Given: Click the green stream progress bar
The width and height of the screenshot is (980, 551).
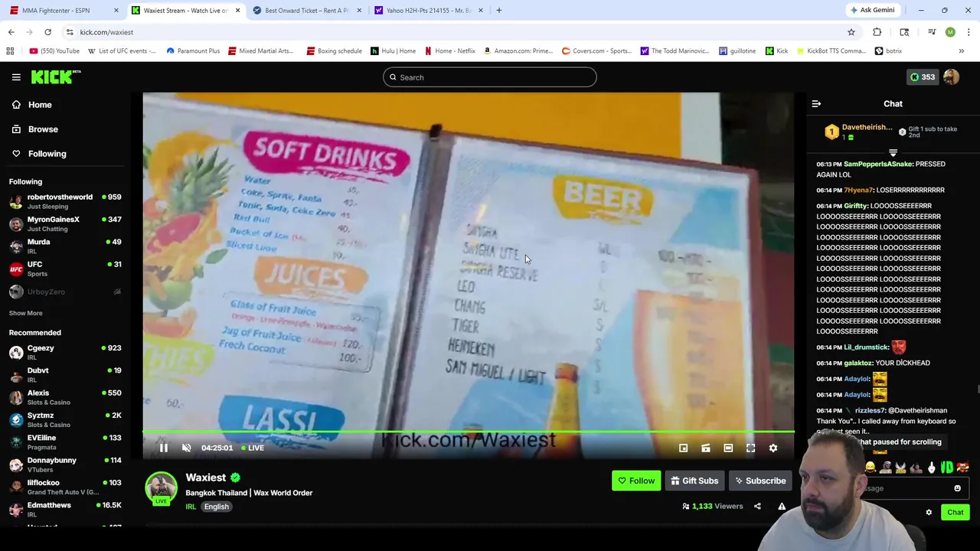Looking at the screenshot, I should coord(469,432).
